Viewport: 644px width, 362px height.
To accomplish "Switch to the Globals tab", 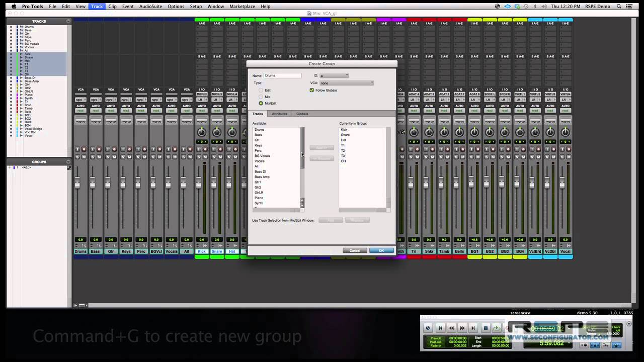I will 302,114.
